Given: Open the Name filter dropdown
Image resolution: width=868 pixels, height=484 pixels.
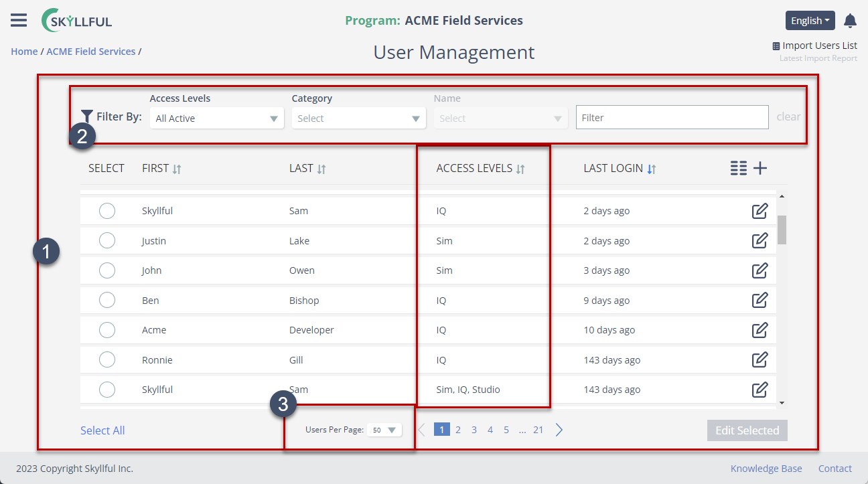Looking at the screenshot, I should pos(501,118).
